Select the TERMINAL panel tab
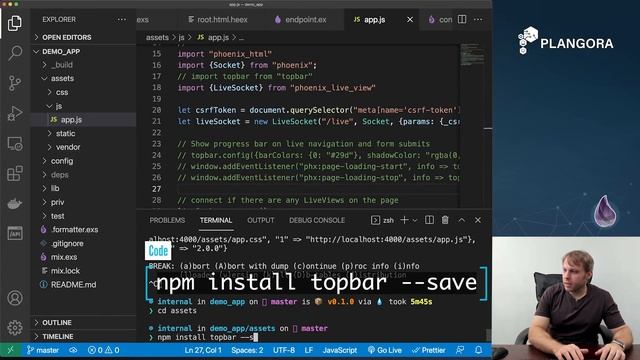 [216, 220]
